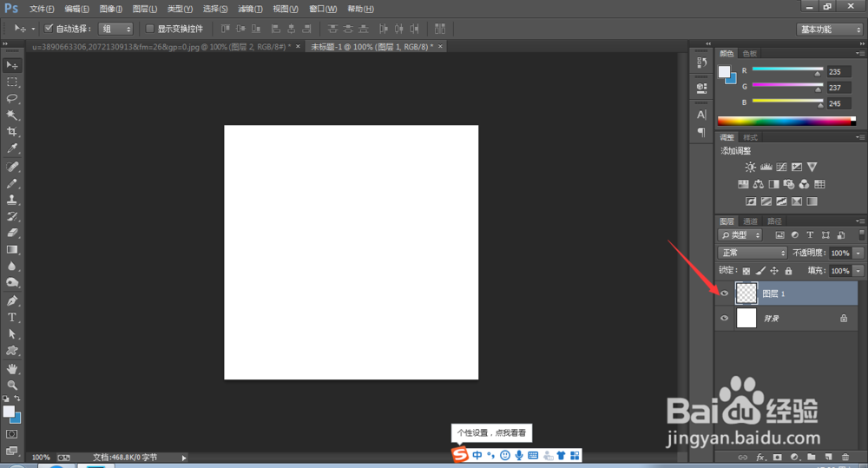Select the Horizontal Type tool
868x468 pixels.
[x=11, y=317]
